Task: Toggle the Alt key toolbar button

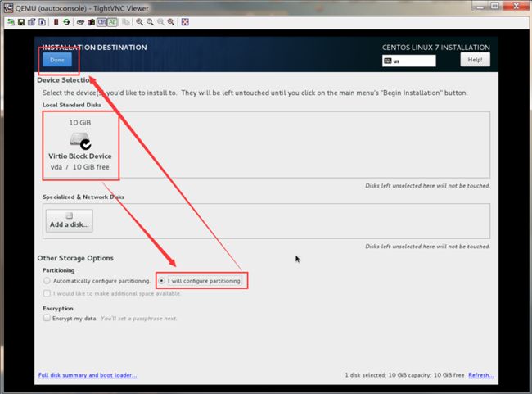Action: (112, 22)
